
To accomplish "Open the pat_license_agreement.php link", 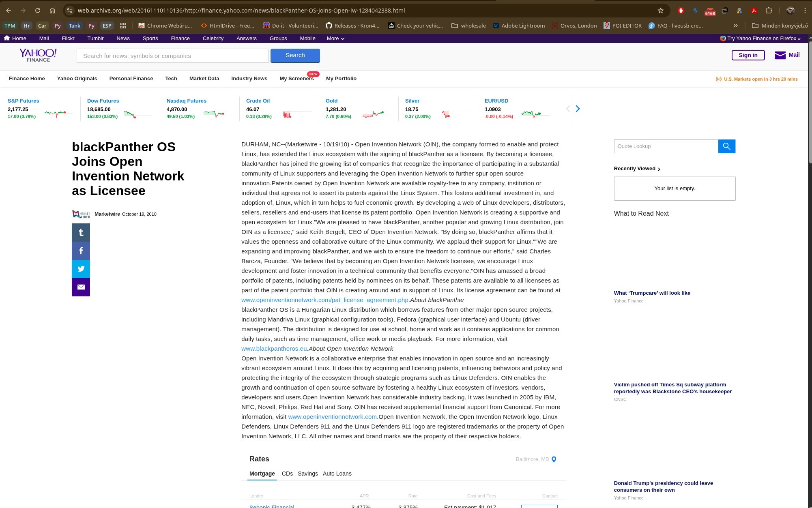I will point(325,300).
